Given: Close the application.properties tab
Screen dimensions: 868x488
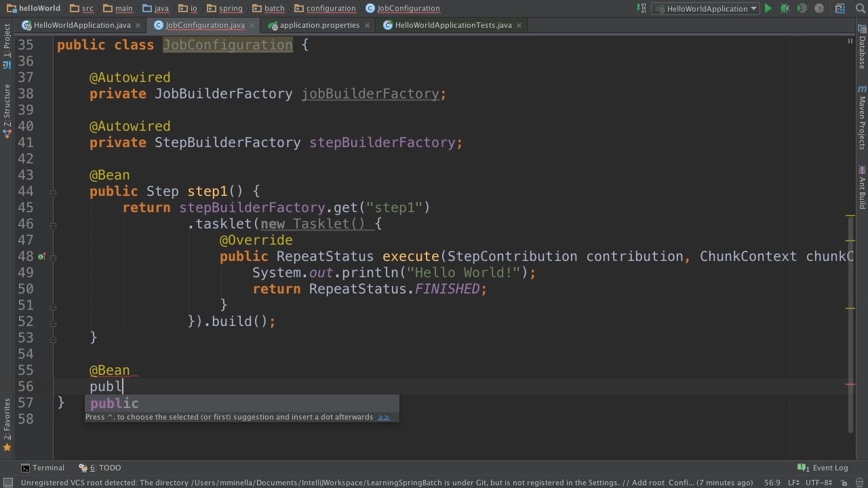Looking at the screenshot, I should tap(366, 25).
